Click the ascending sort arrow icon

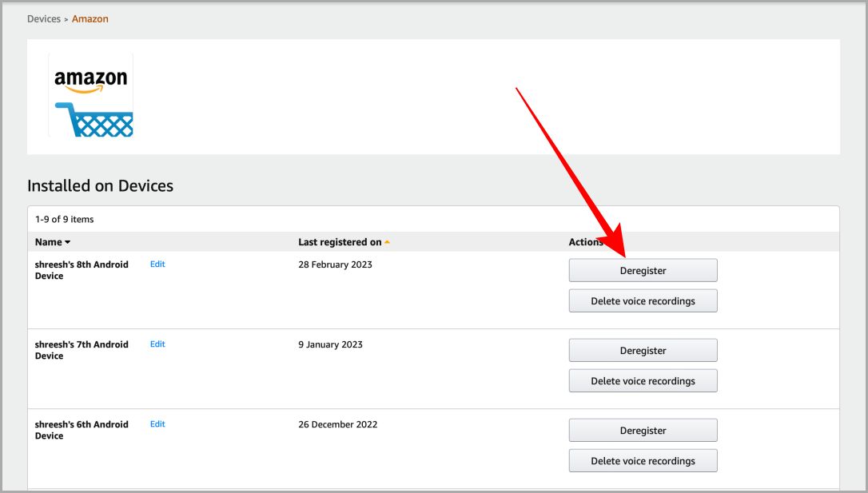click(x=388, y=241)
